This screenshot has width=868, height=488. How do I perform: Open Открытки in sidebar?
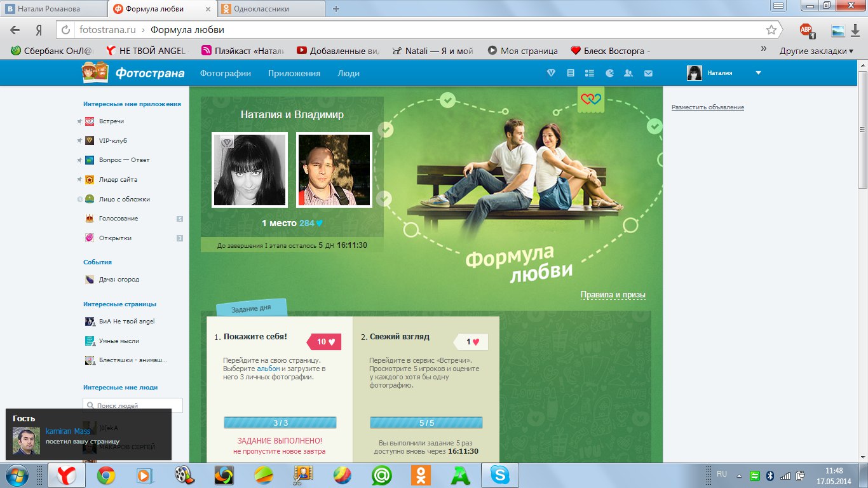click(x=115, y=238)
